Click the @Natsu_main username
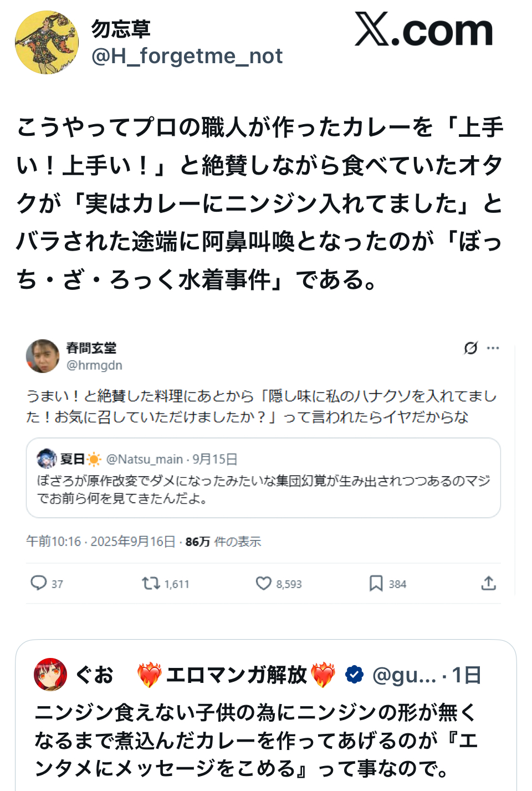Viewport: 532px width, 791px height. pos(144,460)
